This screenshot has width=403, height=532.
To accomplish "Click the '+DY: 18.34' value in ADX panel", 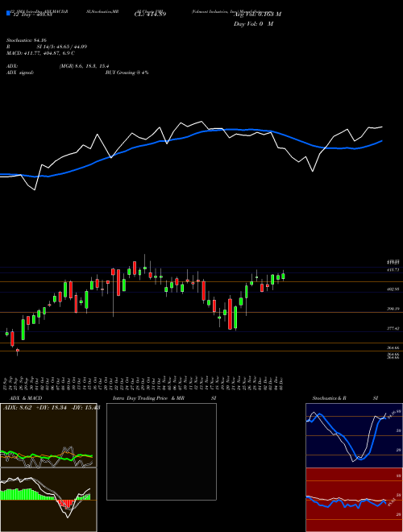I will coord(52,408).
